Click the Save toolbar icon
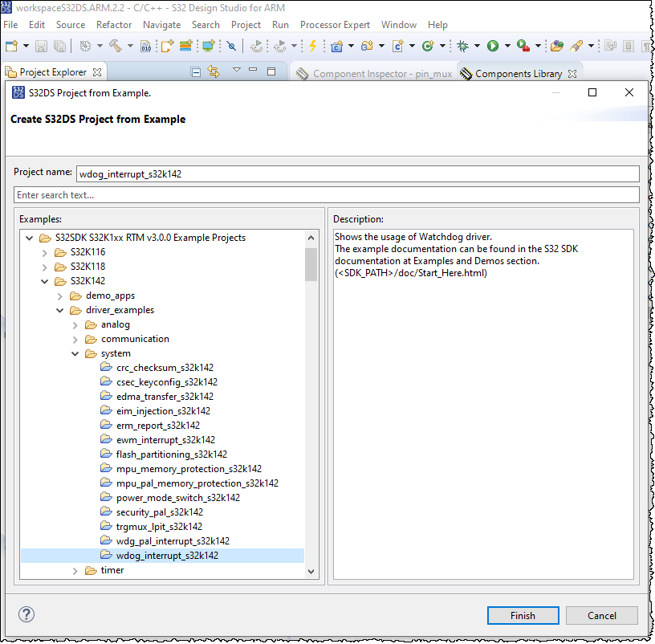 coord(41,46)
